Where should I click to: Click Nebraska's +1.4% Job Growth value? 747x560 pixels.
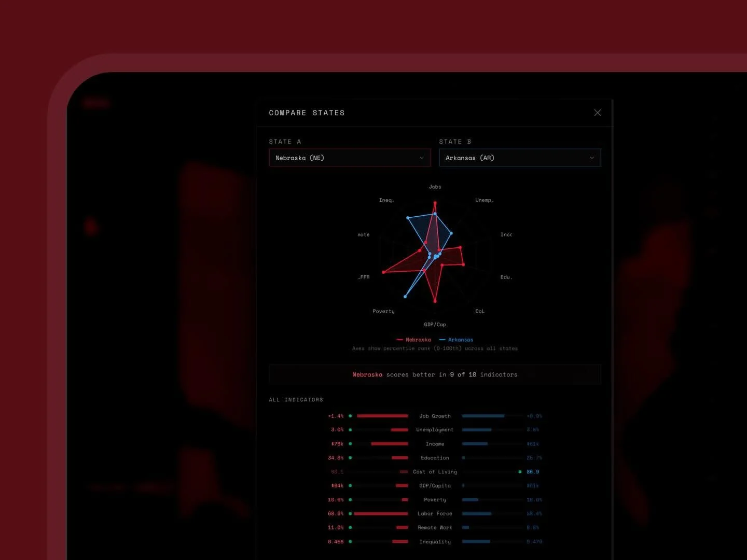[336, 416]
